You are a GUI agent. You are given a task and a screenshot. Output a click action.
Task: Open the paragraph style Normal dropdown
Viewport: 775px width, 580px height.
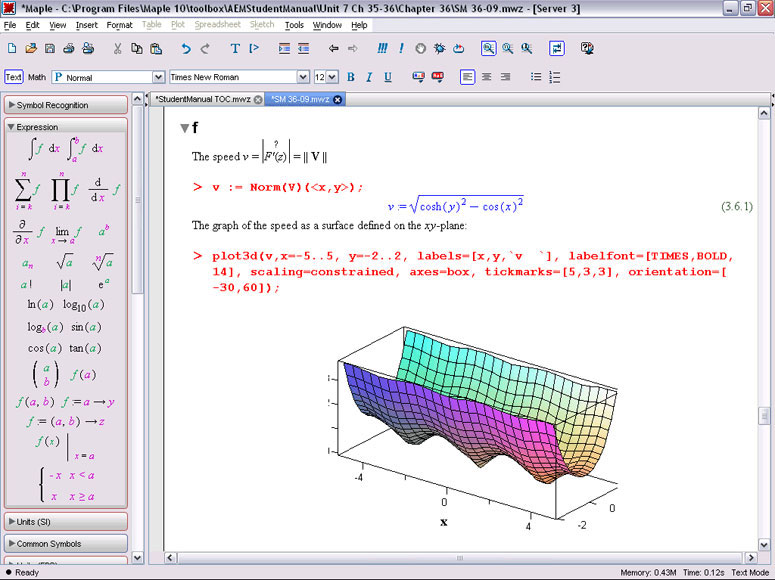coord(158,77)
